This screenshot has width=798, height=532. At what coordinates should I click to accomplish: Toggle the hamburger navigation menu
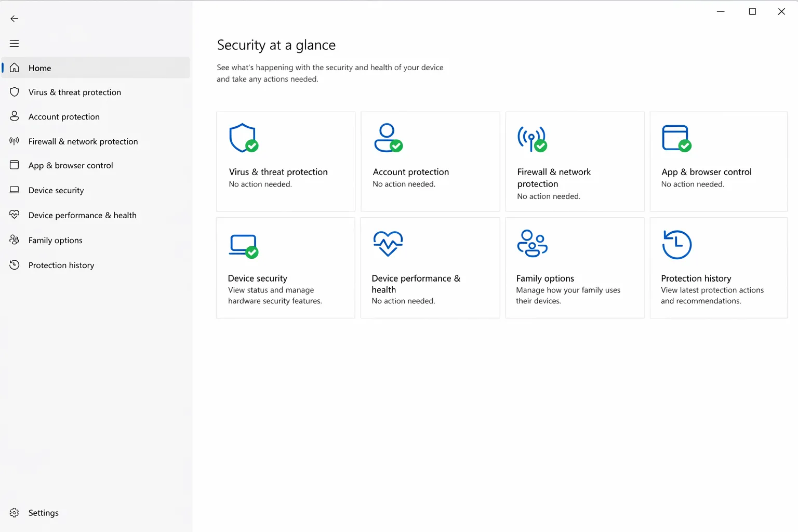[x=15, y=44]
